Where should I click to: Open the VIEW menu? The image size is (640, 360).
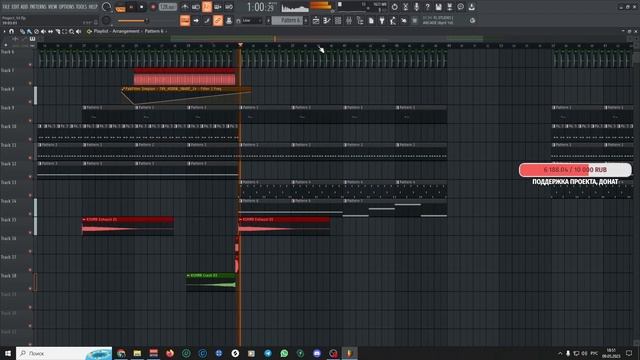point(53,7)
